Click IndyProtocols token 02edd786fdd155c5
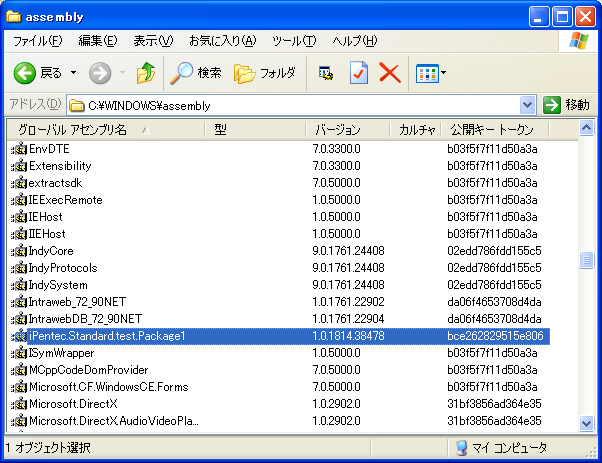Image resolution: width=602 pixels, height=463 pixels. 494,268
